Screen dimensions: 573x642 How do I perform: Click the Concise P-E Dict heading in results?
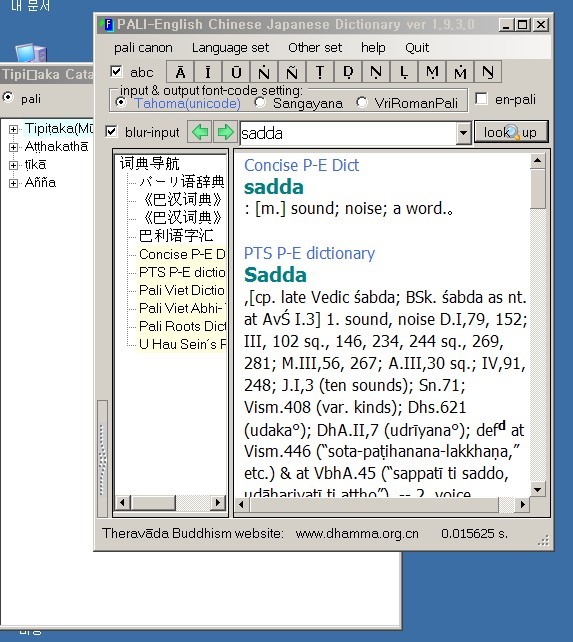click(301, 165)
